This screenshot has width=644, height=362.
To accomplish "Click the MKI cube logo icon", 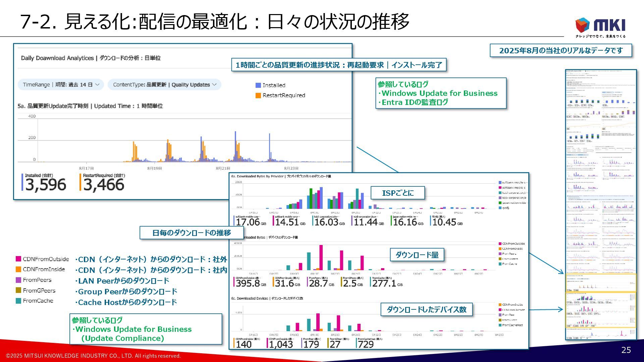I will [582, 25].
